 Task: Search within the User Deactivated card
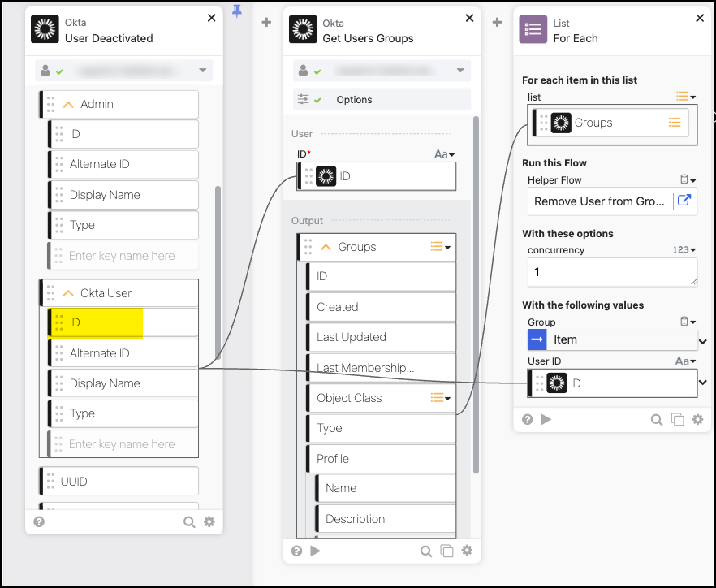pyautogui.click(x=189, y=521)
